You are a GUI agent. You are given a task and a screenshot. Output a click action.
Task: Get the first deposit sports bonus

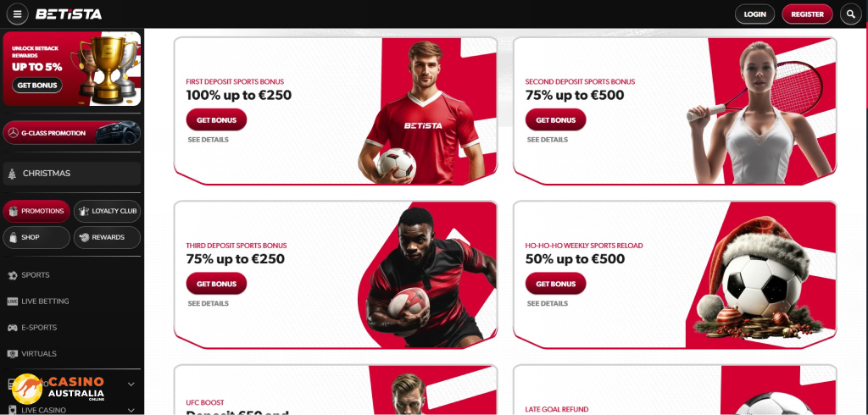click(216, 120)
